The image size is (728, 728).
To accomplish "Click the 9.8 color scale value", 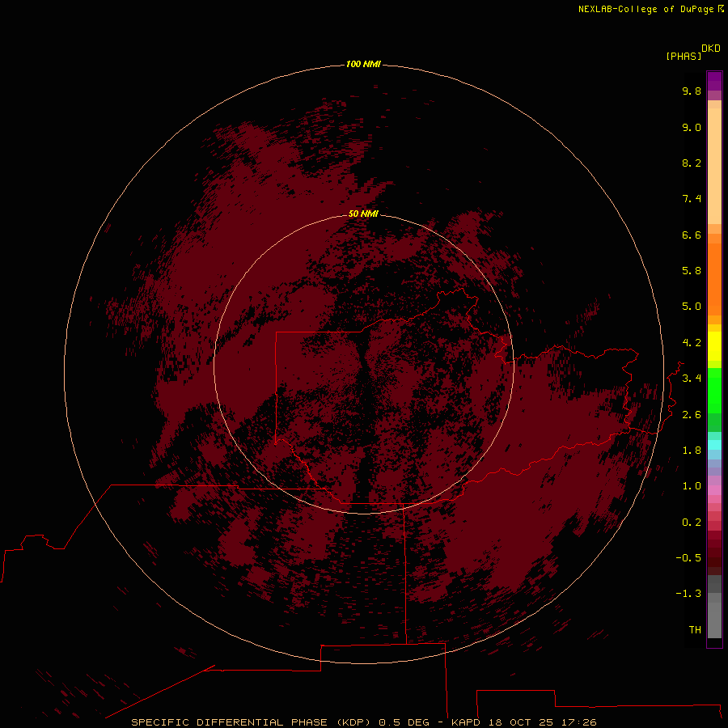I will (692, 91).
